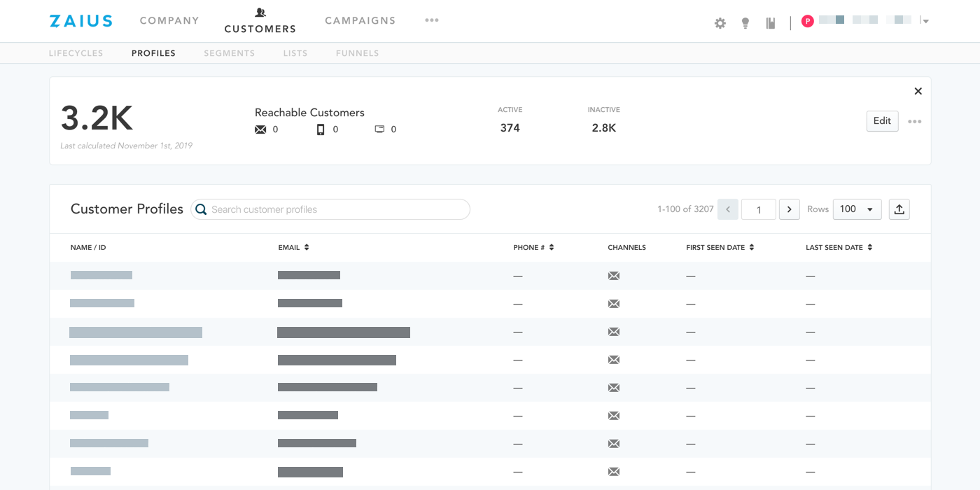Screen dimensions: 980x490
Task: Open the summary card ellipsis menu
Action: click(915, 121)
